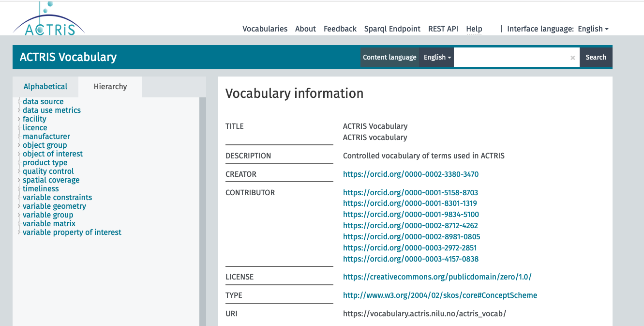This screenshot has width=644, height=326.
Task: Expand the licence tree node
Action: click(x=20, y=128)
